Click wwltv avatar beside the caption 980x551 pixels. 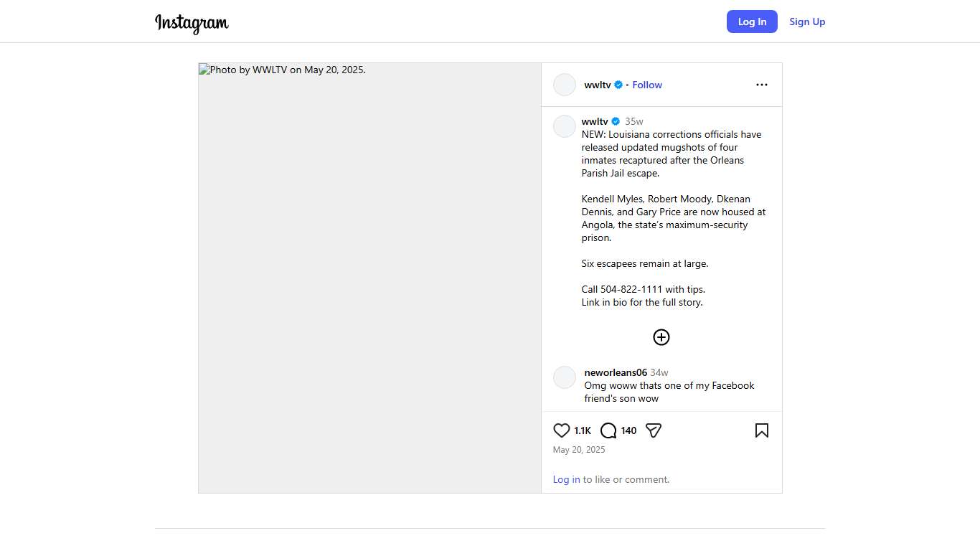565,126
